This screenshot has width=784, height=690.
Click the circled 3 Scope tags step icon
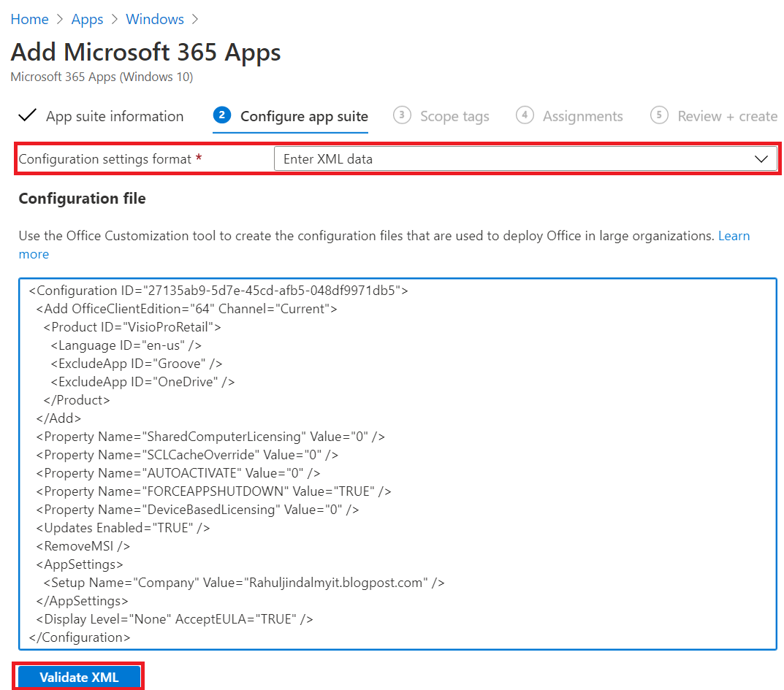[401, 115]
